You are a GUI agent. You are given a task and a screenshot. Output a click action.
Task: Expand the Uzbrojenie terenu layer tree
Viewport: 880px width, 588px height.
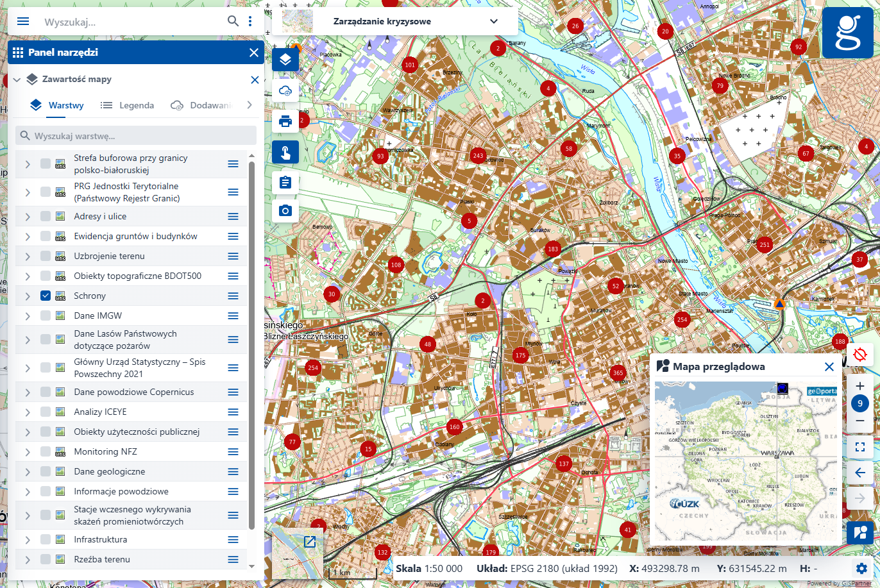click(x=28, y=256)
